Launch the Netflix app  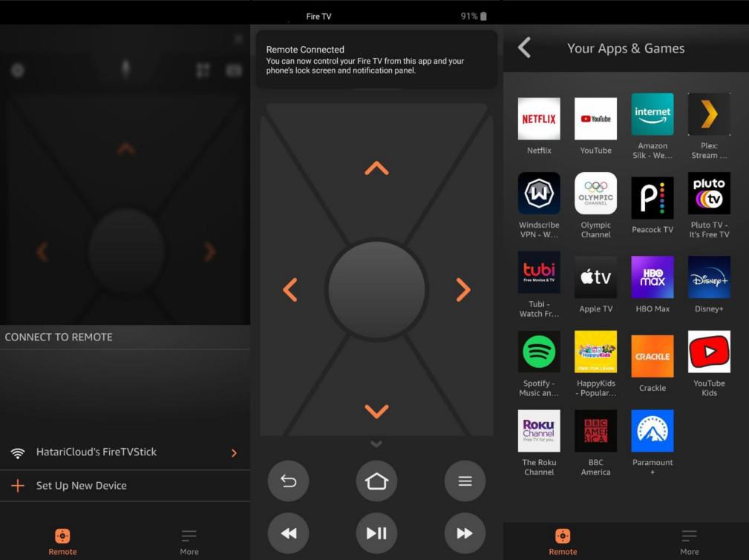[539, 119]
